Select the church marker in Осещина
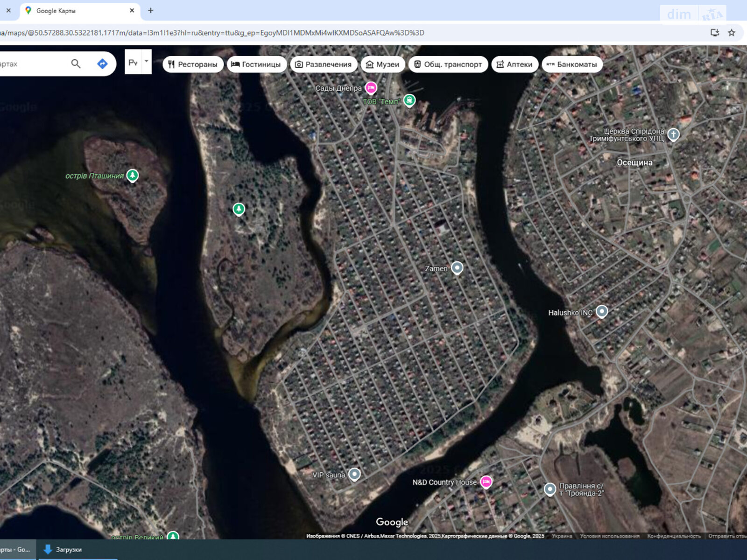747x560 pixels. [x=673, y=134]
